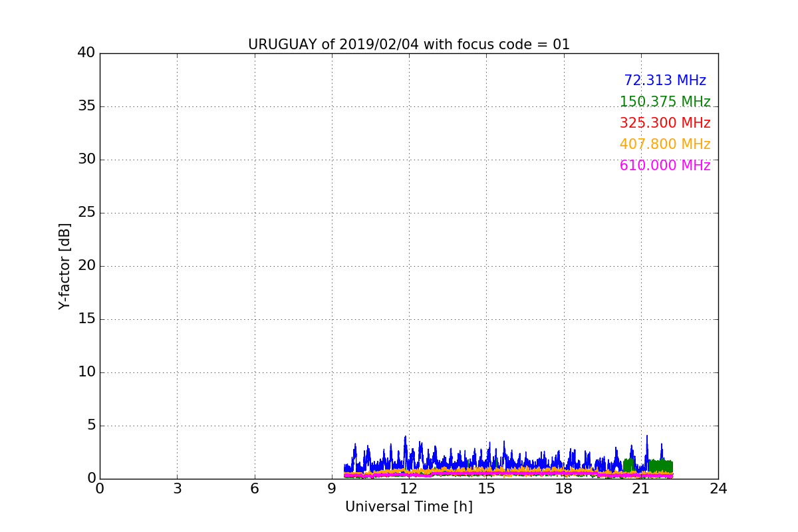Select the 407.800 MHz legend label
Image resolution: width=798 pixels, height=532 pixels.
[665, 144]
